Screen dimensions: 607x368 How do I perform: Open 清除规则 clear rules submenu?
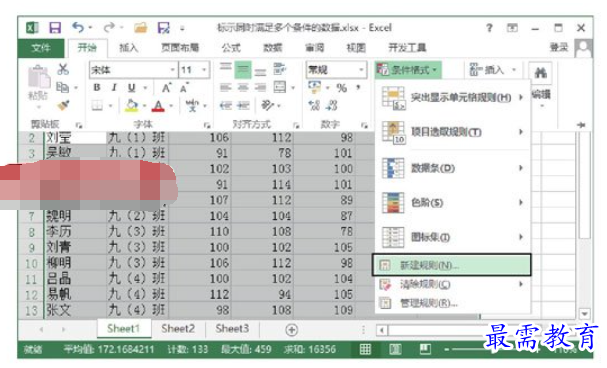click(x=452, y=285)
